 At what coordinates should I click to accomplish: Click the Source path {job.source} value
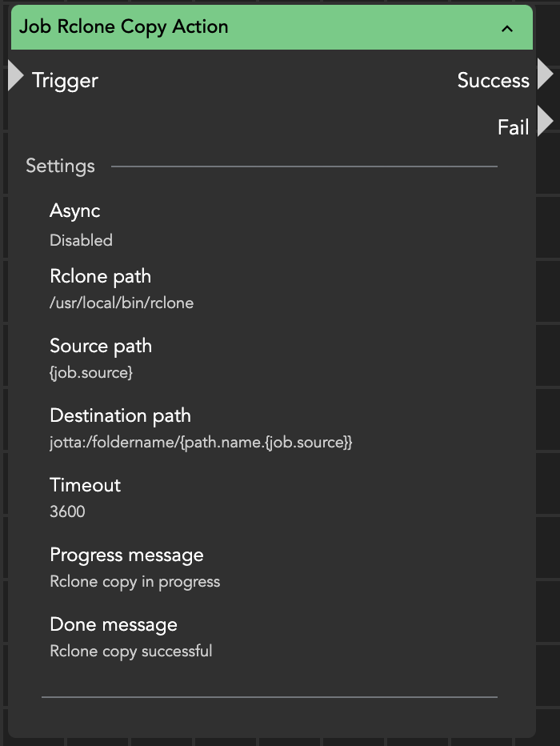pyautogui.click(x=91, y=373)
